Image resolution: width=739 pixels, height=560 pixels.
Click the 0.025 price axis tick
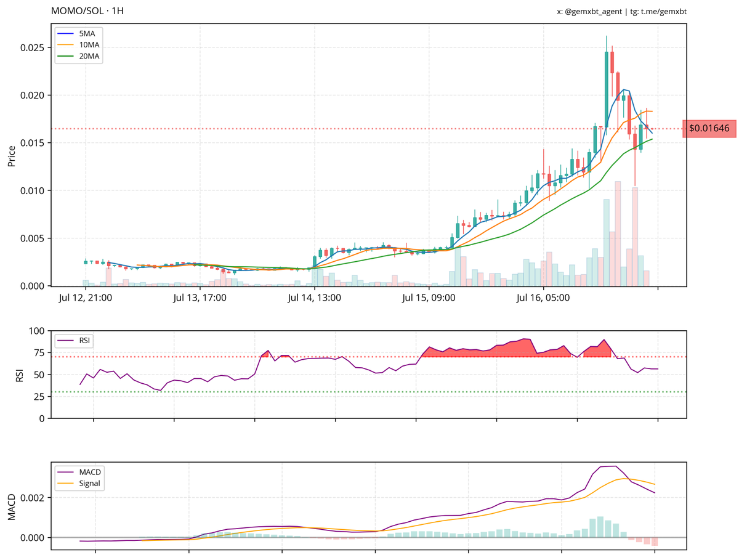tap(32, 48)
